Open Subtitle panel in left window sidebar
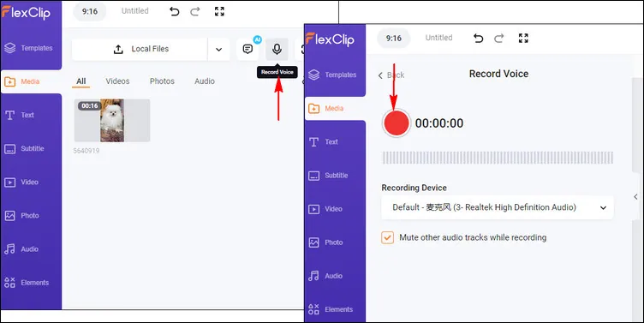This screenshot has height=323, width=644. click(x=31, y=149)
